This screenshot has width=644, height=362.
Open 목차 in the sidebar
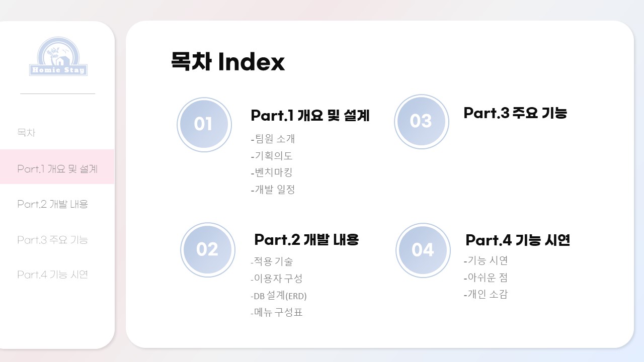point(26,133)
